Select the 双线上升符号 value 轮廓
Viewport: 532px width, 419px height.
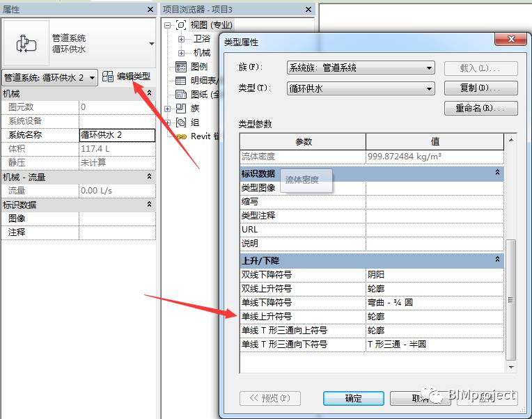(x=435, y=288)
